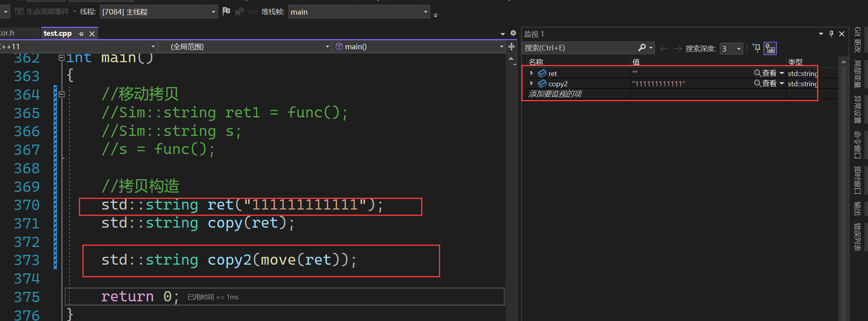Click the copy2 variable object icon
This screenshot has height=321, width=868.
pyautogui.click(x=542, y=83)
